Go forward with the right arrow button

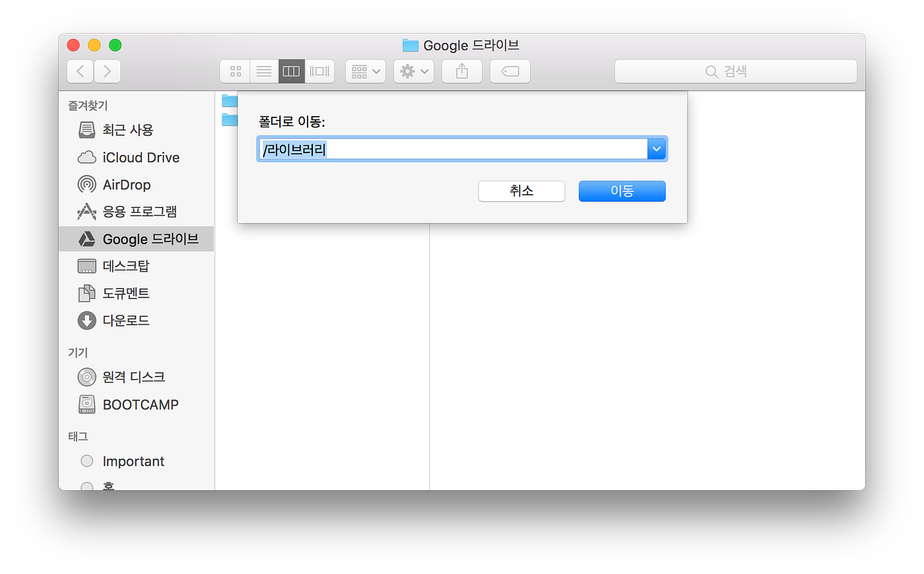[107, 71]
